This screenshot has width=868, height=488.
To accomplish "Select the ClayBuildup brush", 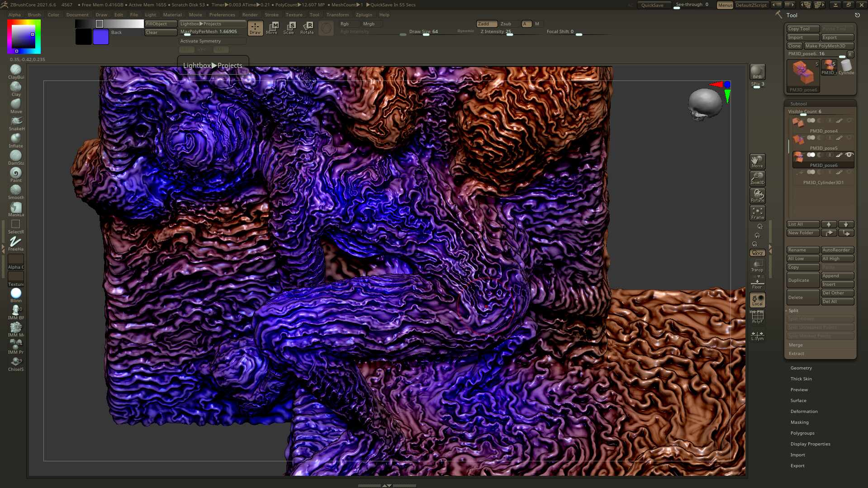I will click(x=16, y=70).
